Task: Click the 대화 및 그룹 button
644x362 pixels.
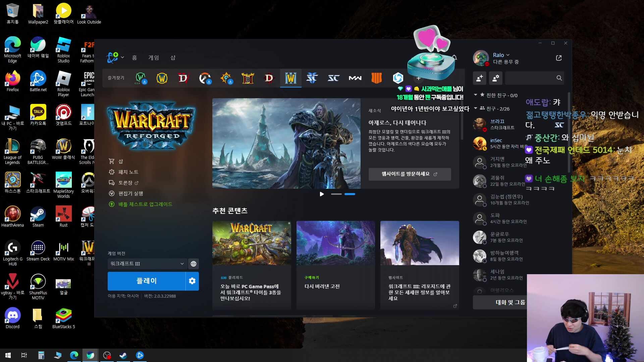Action: (500, 303)
